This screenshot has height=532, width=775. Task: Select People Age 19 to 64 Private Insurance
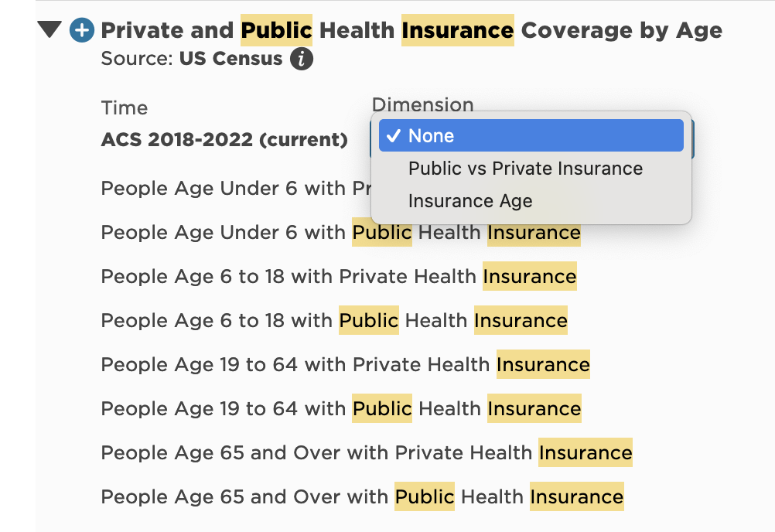coord(346,364)
